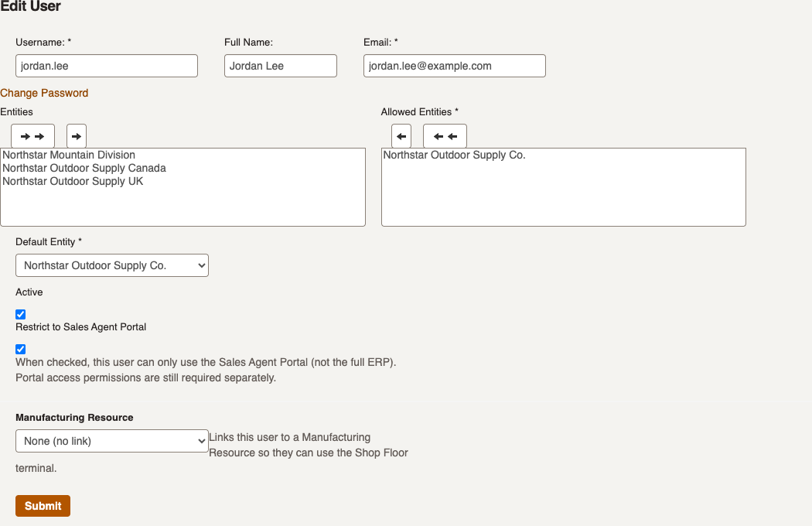Click the single left arrow remove-entity button
This screenshot has height=526, width=812.
401,136
